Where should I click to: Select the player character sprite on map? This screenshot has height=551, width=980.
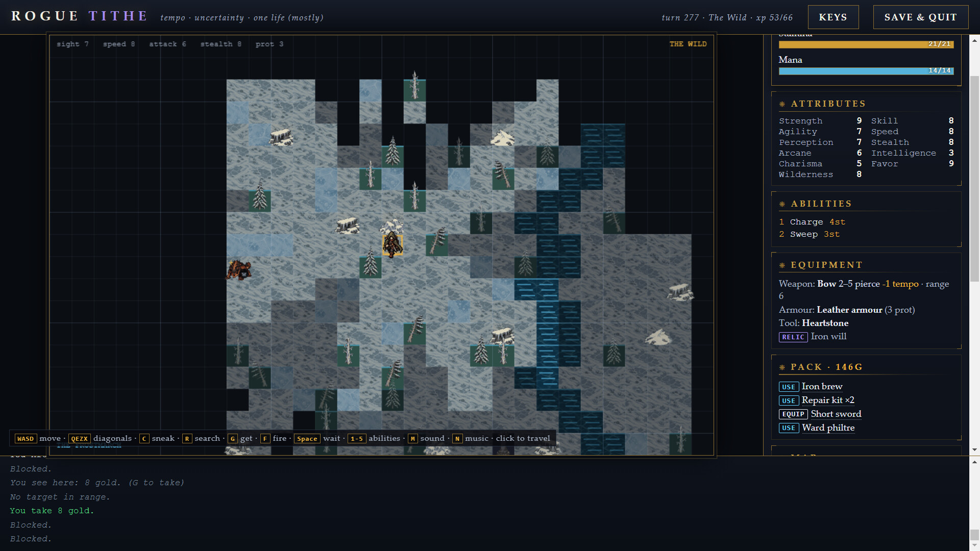(x=393, y=245)
